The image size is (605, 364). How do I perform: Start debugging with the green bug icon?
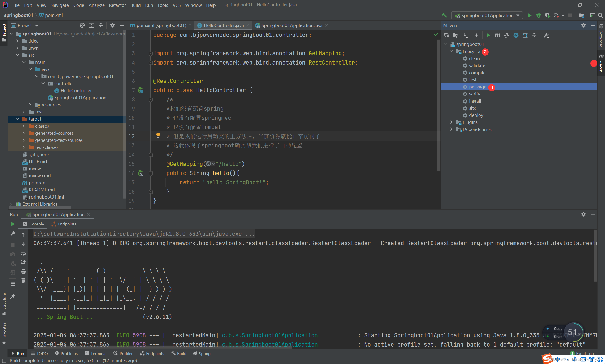coord(538,15)
